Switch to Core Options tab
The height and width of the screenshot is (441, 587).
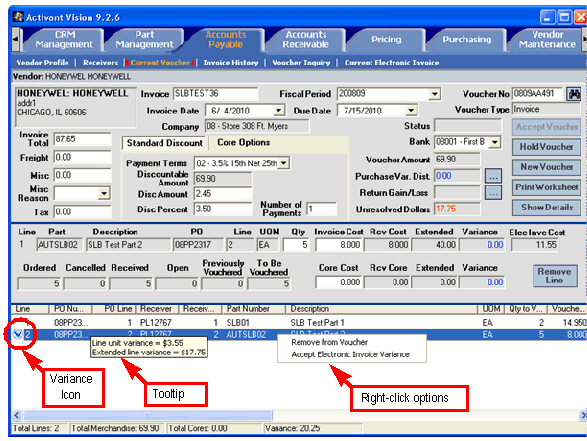pyautogui.click(x=243, y=143)
